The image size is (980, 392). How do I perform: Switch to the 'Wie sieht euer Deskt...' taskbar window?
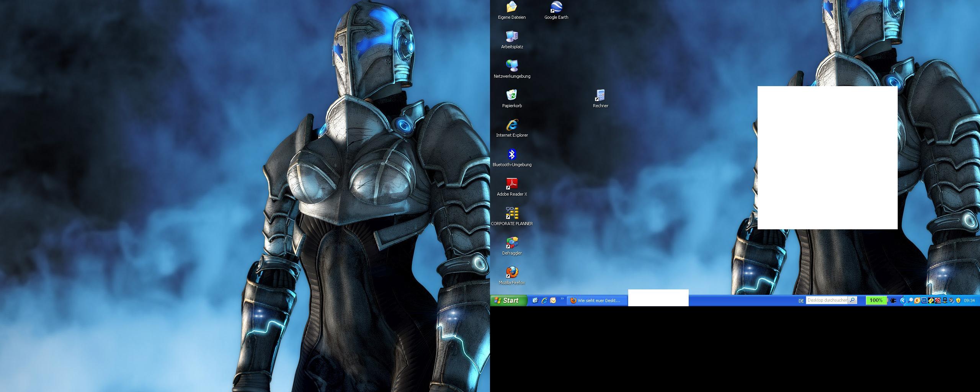tap(598, 301)
